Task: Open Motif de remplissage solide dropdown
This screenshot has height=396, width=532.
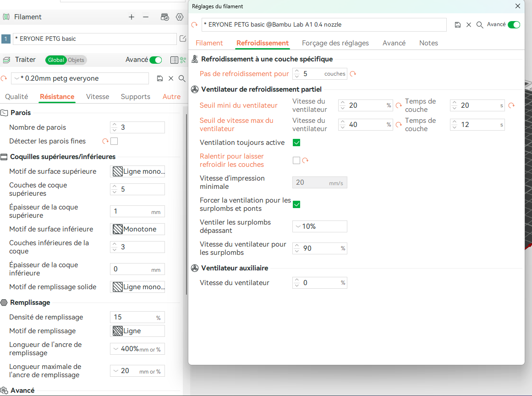Action: 137,287
